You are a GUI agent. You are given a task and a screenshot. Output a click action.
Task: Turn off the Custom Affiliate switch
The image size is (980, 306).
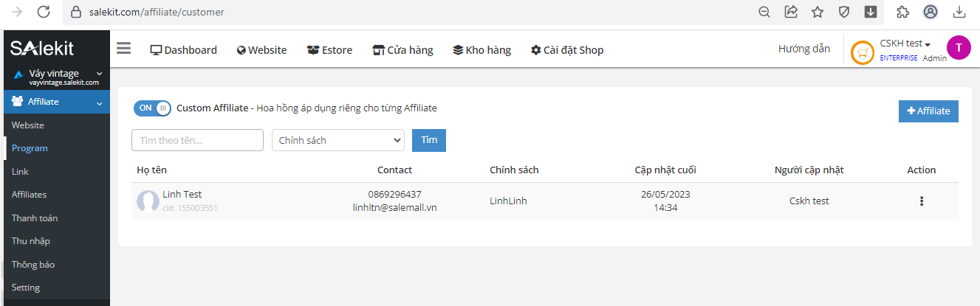(x=152, y=108)
